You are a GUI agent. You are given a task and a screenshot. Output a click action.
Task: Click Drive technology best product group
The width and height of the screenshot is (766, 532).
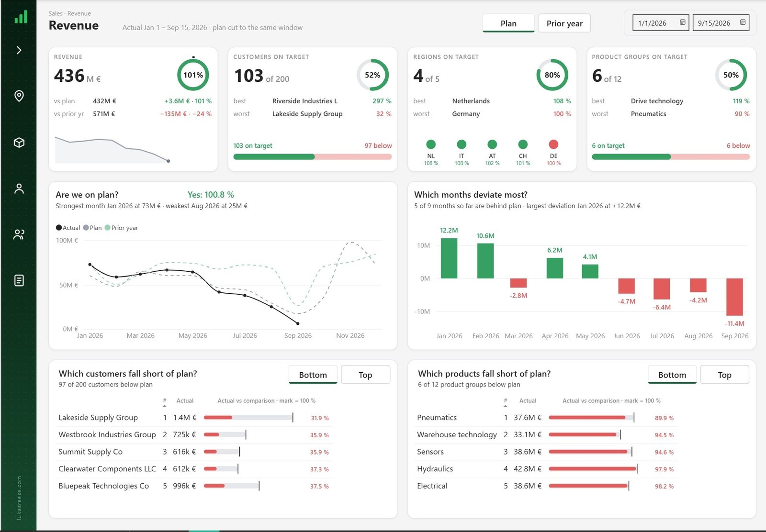pyautogui.click(x=657, y=101)
